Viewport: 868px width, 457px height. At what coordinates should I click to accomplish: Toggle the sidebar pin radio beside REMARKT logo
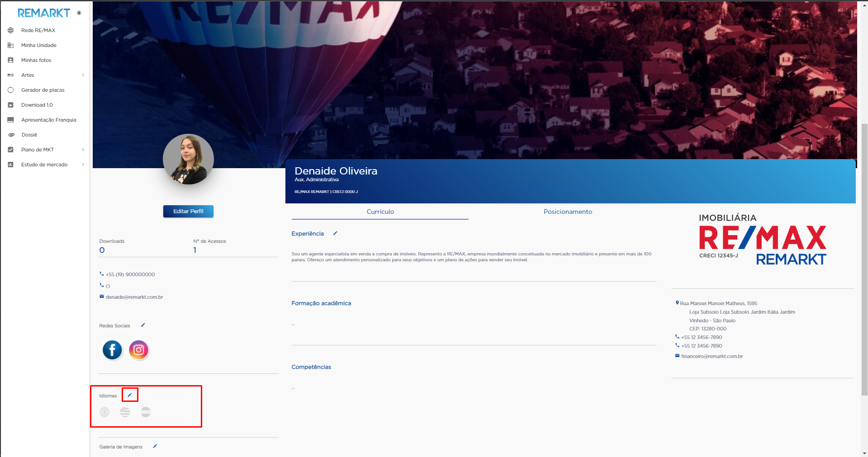tap(79, 13)
